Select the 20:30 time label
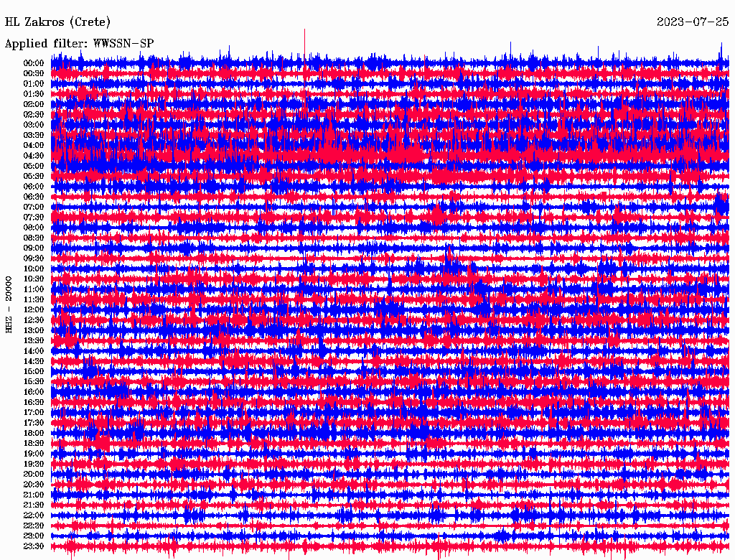This screenshot has width=735, height=560. coord(34,485)
